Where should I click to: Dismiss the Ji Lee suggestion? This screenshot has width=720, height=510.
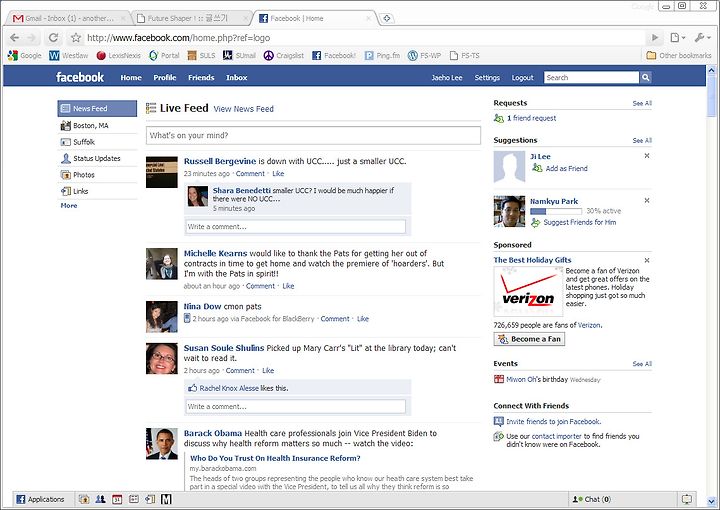[x=647, y=156]
